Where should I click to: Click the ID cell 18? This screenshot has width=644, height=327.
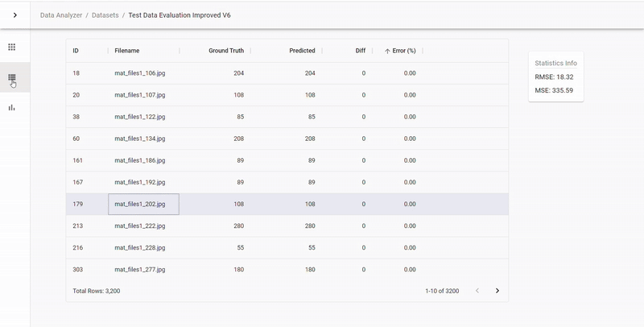(x=87, y=73)
